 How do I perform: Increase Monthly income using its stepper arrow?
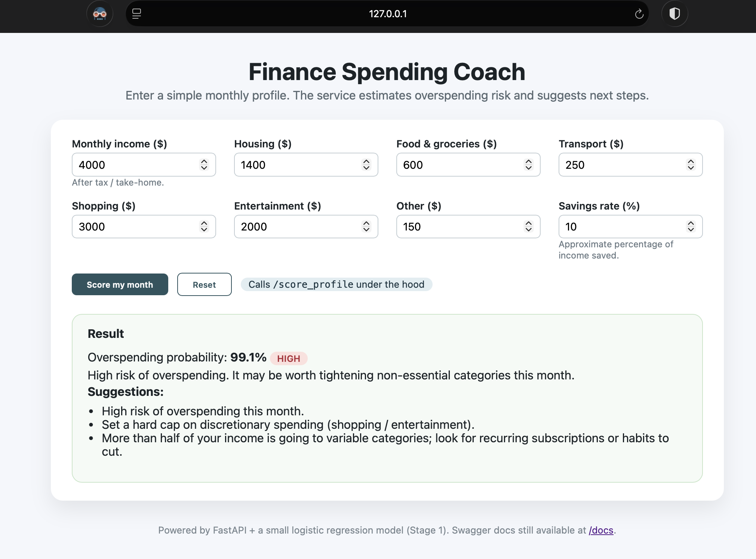coord(204,162)
